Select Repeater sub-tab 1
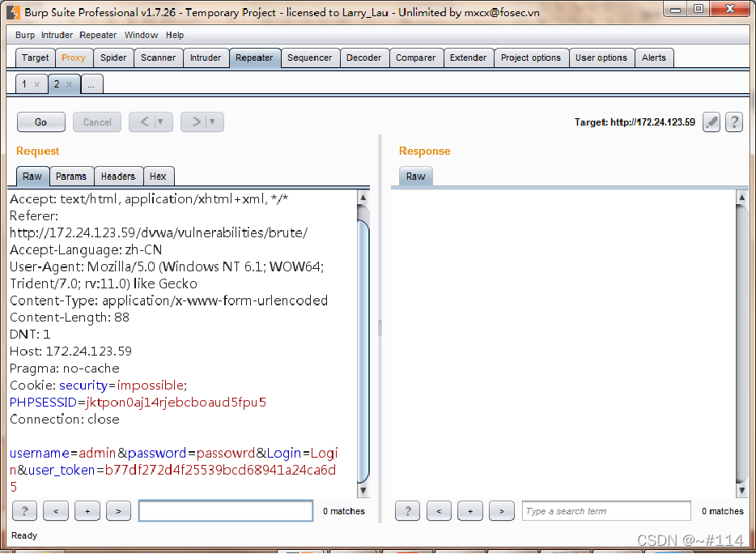The height and width of the screenshot is (554, 756). click(24, 84)
